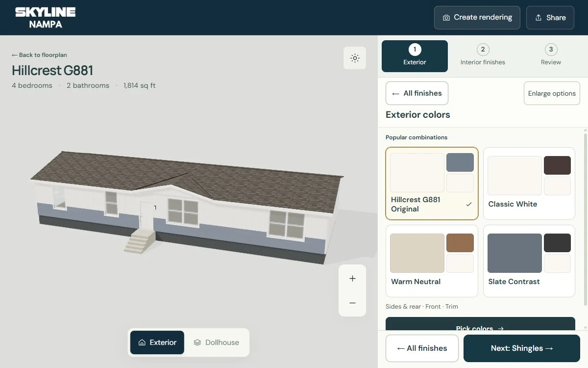Image resolution: width=588 pixels, height=368 pixels.
Task: Click Enlarge options button
Action: 552,93
